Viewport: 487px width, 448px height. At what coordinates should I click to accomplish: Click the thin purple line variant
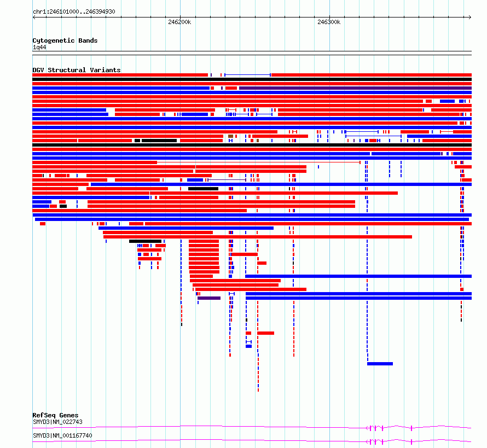pyautogui.click(x=227, y=180)
